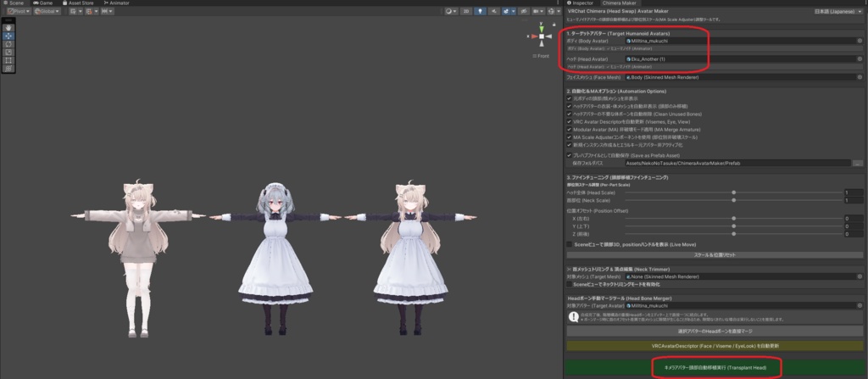868x379 pixels.
Task: Click the Z offset value field
Action: pos(854,234)
